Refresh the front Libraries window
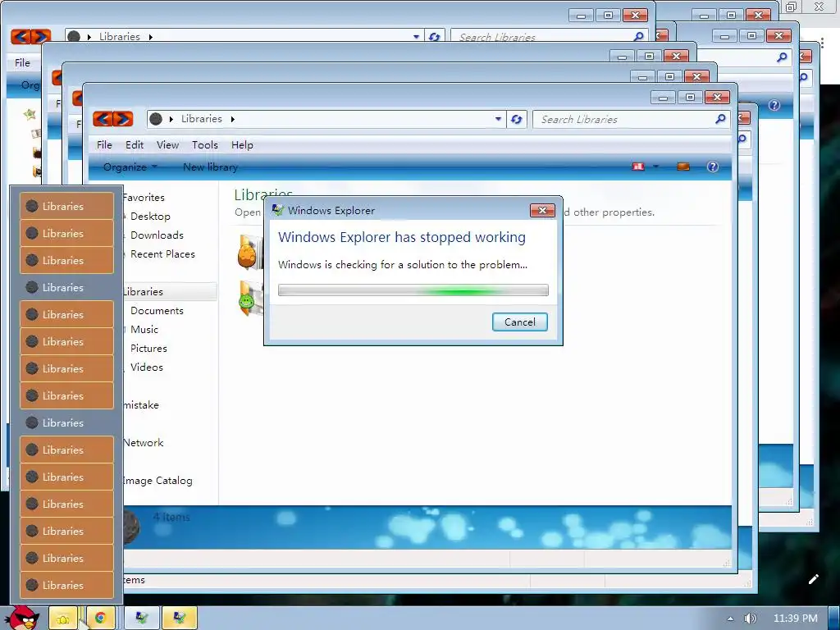 pos(517,119)
